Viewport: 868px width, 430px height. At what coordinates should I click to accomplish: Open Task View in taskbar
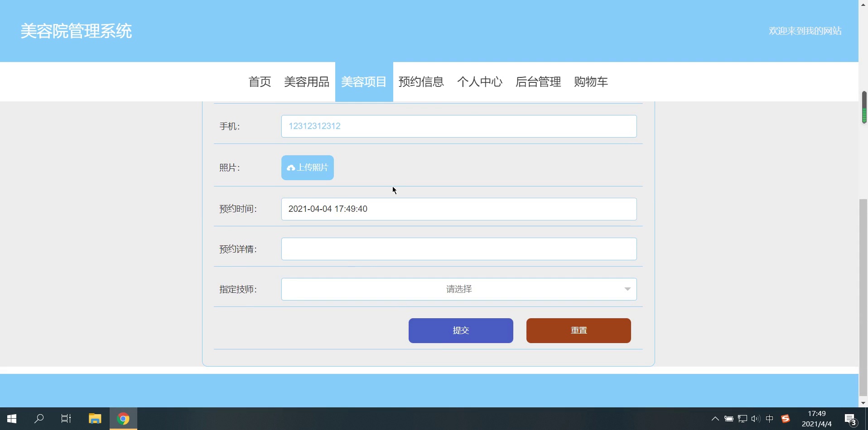(x=66, y=419)
